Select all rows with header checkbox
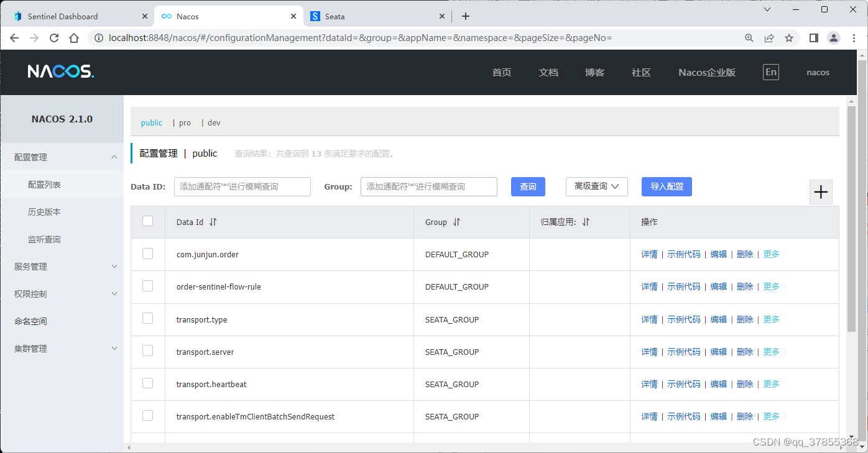 [x=147, y=221]
